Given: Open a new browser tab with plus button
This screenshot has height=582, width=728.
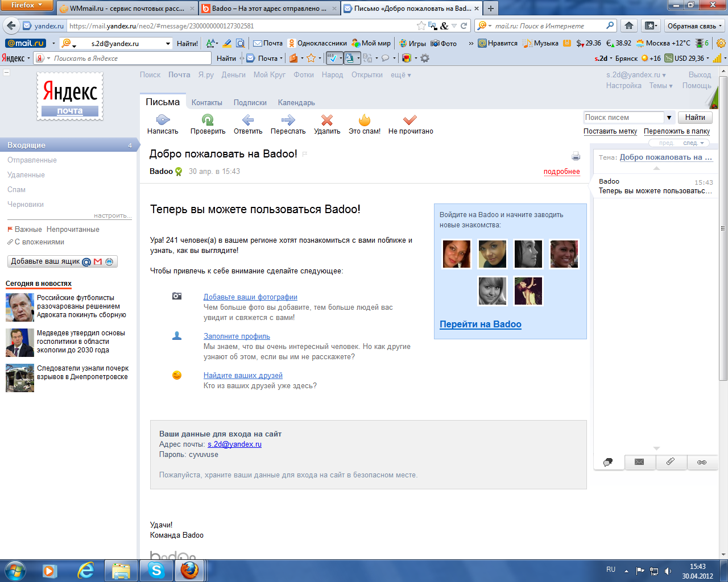Looking at the screenshot, I should pyautogui.click(x=490, y=9).
